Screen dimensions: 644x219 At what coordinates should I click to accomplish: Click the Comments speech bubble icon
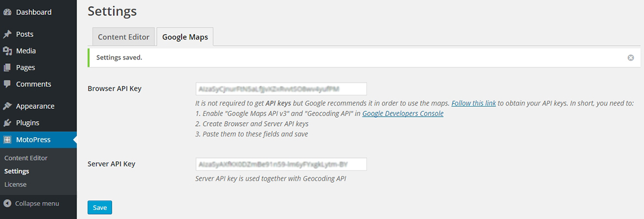coord(7,84)
